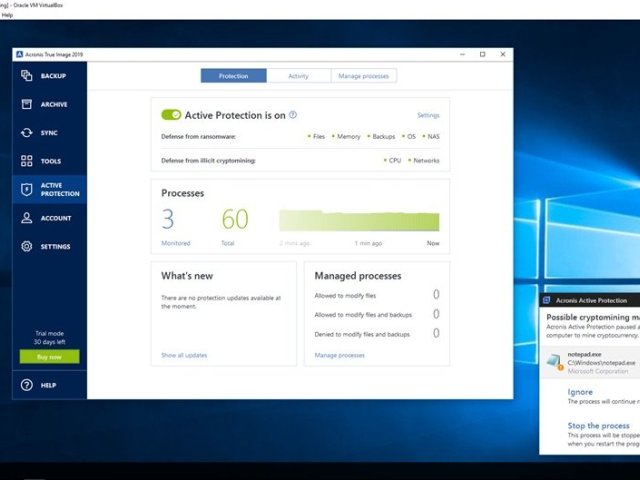Click the 1 min ago graph label
This screenshot has width=640, height=480.
click(x=368, y=243)
